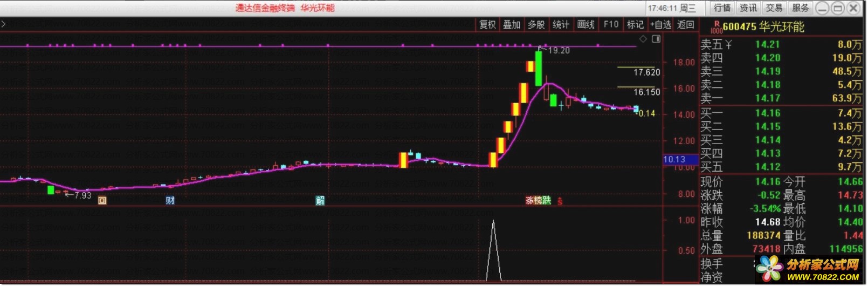
Task: Click the 回 event marker on the chart
Action: click(102, 201)
